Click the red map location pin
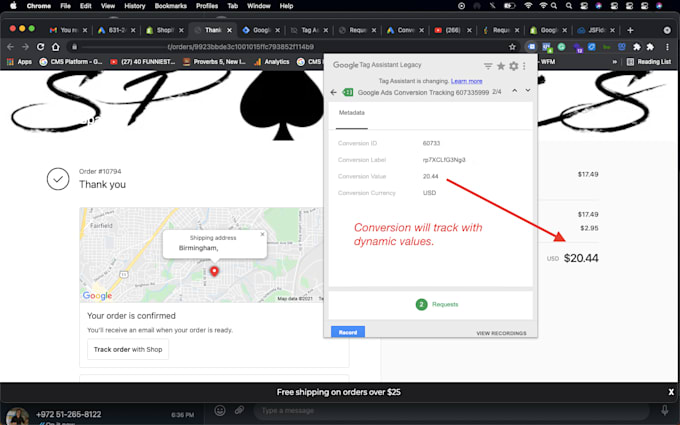This screenshot has width=680, height=425. tap(214, 271)
